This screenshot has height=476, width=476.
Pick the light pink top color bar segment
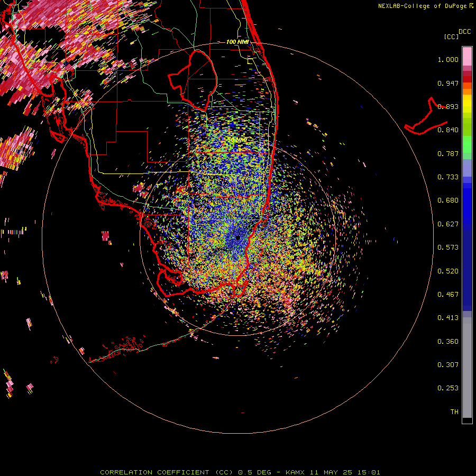pos(467,56)
